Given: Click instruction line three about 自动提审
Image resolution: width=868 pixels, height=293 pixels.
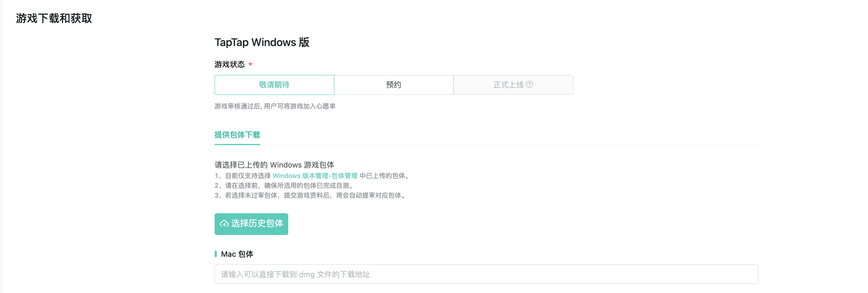Looking at the screenshot, I should (x=311, y=195).
